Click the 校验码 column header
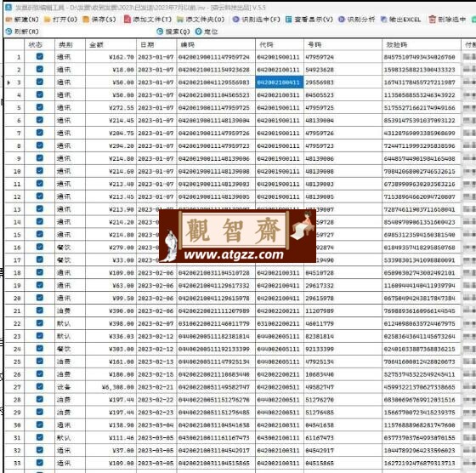The image size is (476, 473). coord(422,44)
